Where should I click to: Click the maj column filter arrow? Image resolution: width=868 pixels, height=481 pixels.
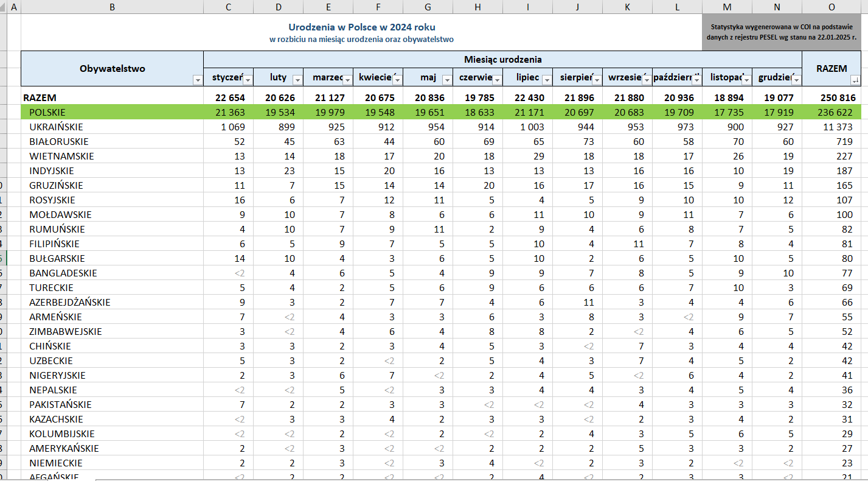coord(447,80)
